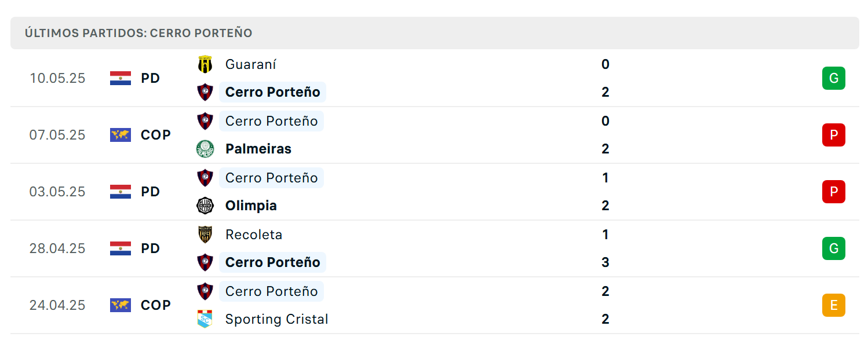Screen dimensions: 868x344
Task: Click the Recoleta club crest icon
Action: 205,235
